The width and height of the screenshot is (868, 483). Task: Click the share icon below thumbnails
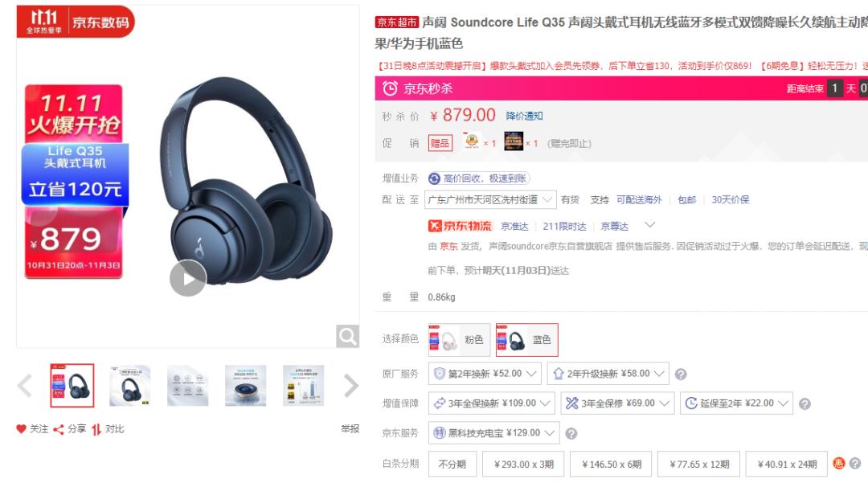point(58,429)
